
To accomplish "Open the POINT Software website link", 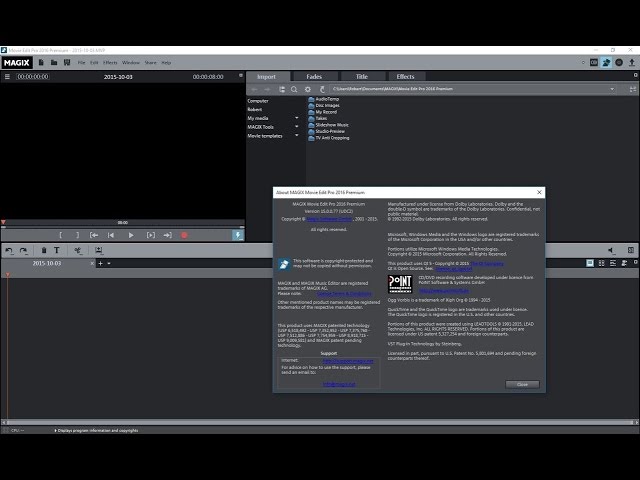I will [444, 291].
